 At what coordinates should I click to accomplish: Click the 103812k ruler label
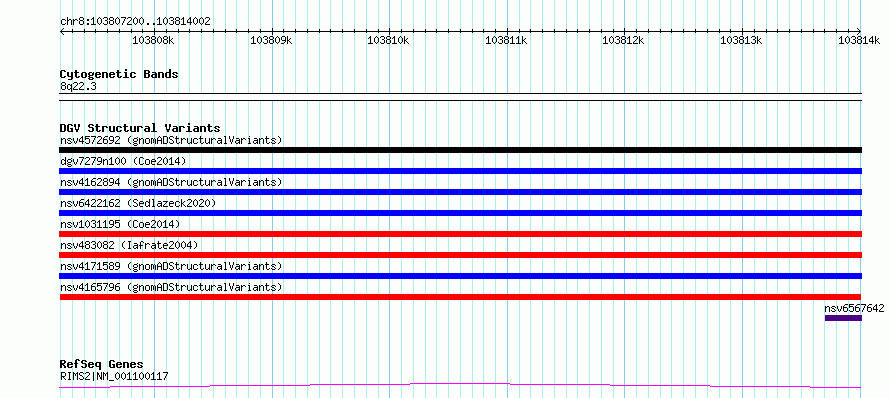[x=624, y=40]
